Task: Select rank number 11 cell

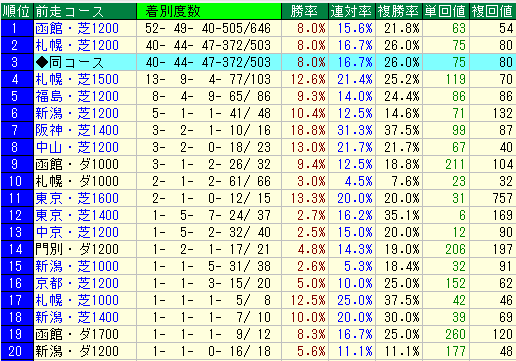Action: pyautogui.click(x=17, y=198)
